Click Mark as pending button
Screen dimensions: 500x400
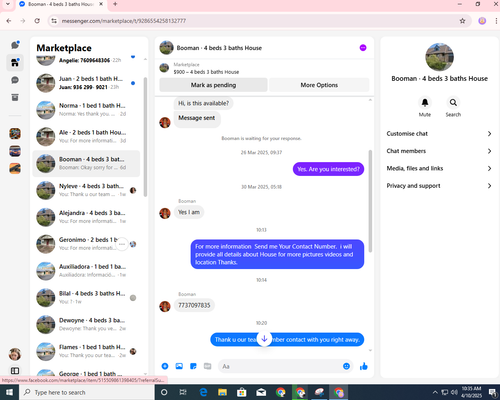[x=213, y=85]
